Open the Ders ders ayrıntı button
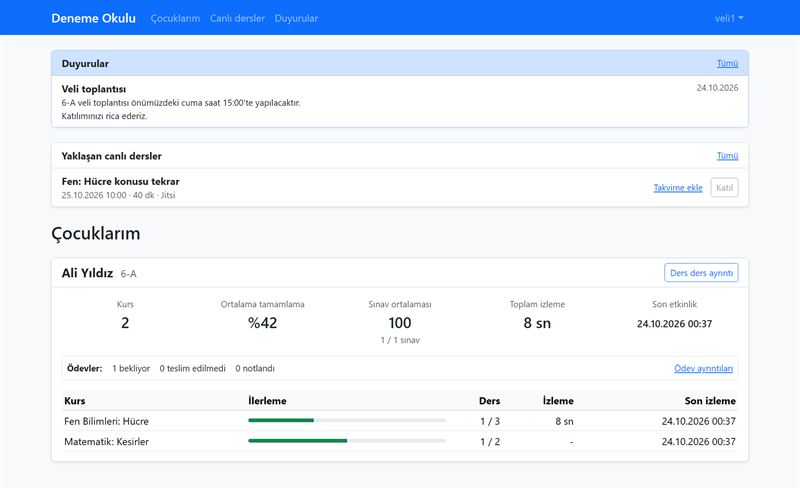This screenshot has height=488, width=800. [701, 273]
